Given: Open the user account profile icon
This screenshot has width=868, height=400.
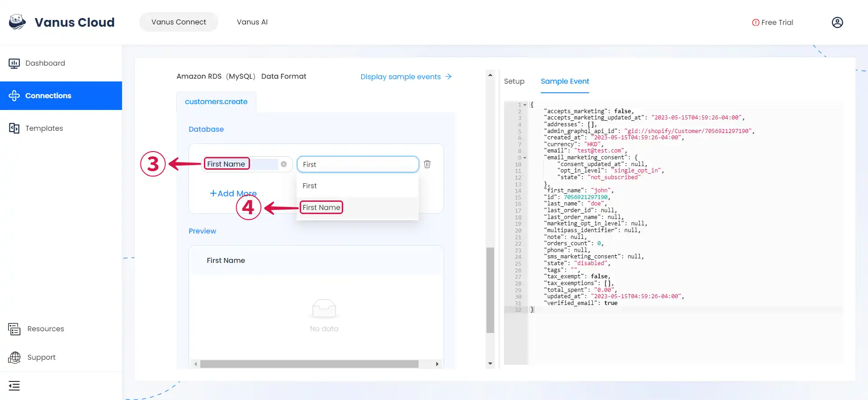Looking at the screenshot, I should coord(837,22).
